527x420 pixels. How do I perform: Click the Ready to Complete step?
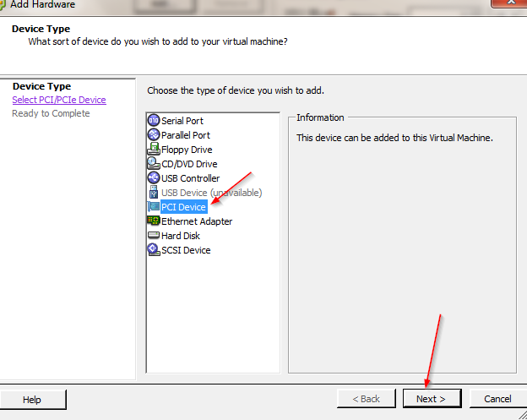click(51, 113)
